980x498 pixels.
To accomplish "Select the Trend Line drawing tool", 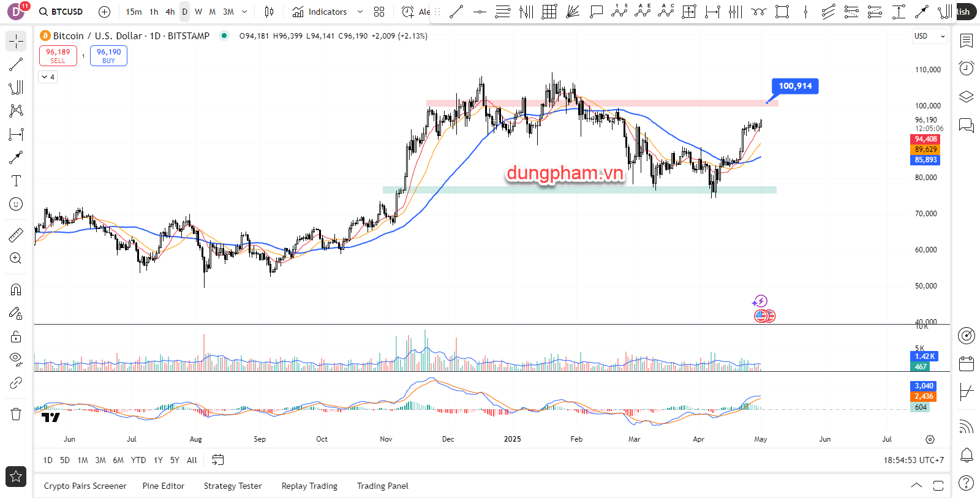I will pyautogui.click(x=16, y=64).
